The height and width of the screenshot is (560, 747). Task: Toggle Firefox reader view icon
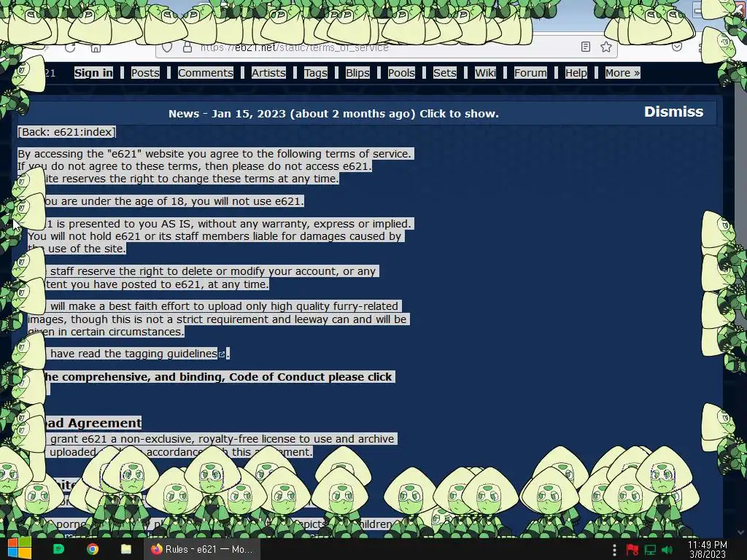586,47
